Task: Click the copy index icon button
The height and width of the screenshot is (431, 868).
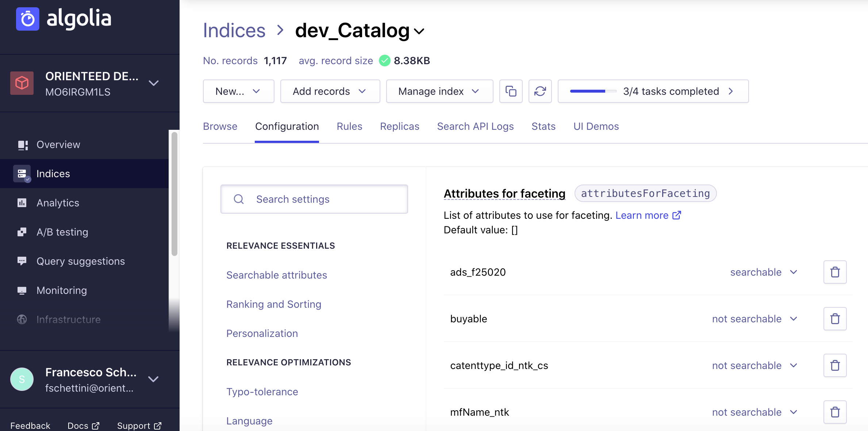Action: click(x=511, y=91)
